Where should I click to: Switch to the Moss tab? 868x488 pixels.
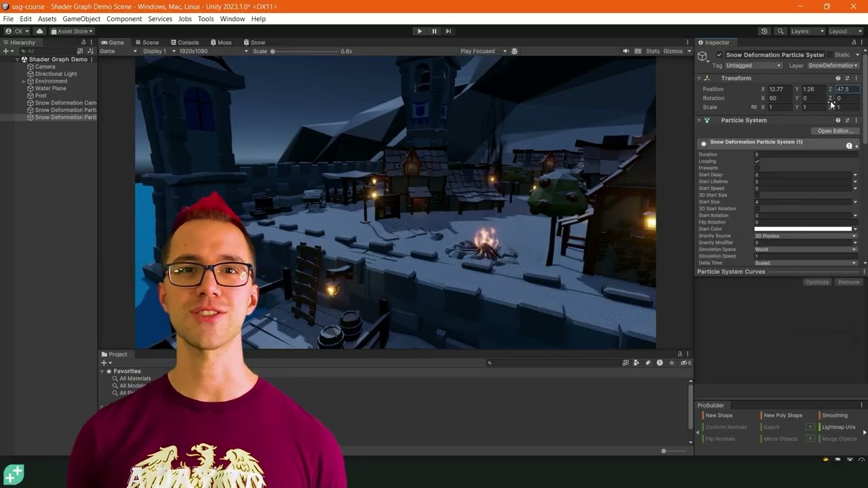point(221,42)
